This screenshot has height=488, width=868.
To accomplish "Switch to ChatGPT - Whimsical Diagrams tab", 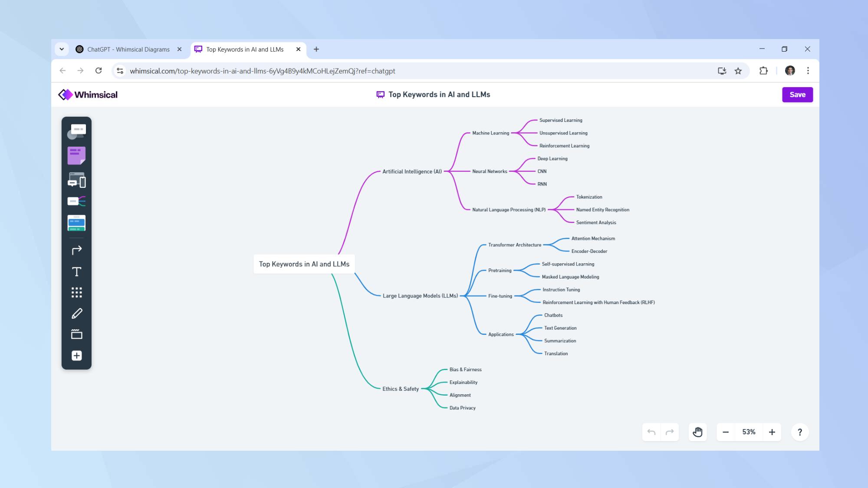I will pos(128,49).
